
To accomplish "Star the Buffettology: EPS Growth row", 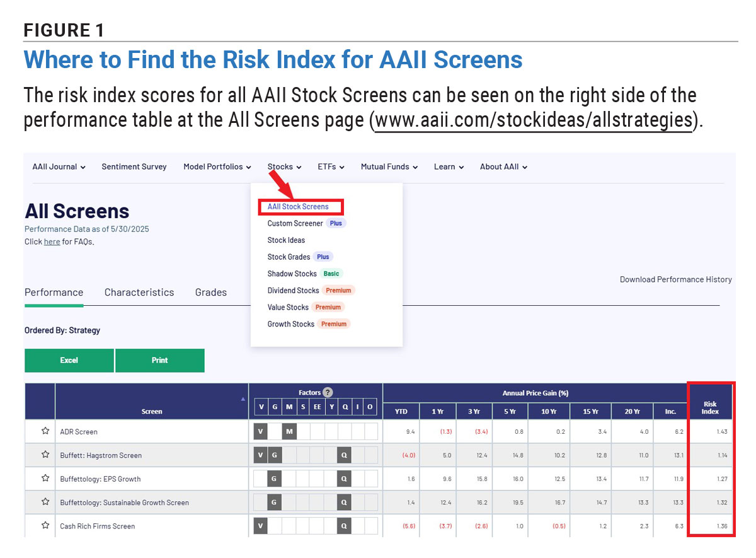I will (x=45, y=479).
